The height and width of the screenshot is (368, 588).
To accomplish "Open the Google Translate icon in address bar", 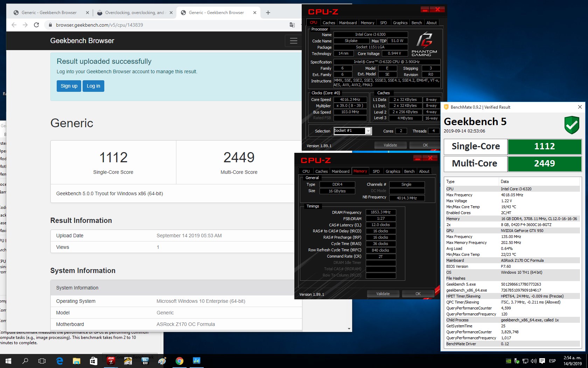I will [x=292, y=25].
